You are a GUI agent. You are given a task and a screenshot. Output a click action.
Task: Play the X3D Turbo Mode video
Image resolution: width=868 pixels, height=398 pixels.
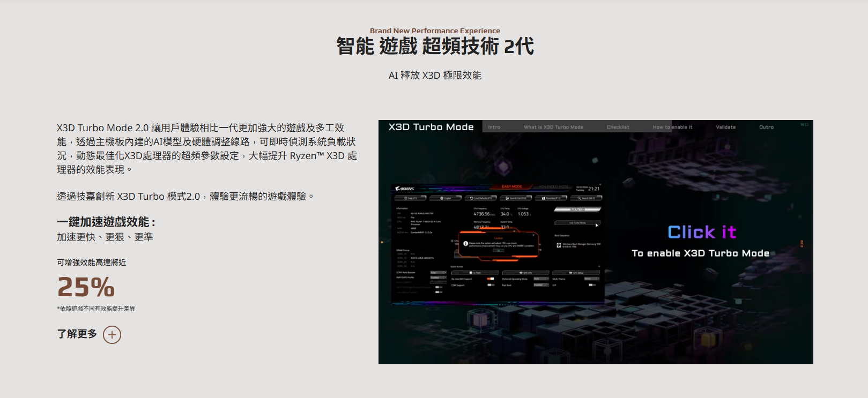[x=596, y=242]
